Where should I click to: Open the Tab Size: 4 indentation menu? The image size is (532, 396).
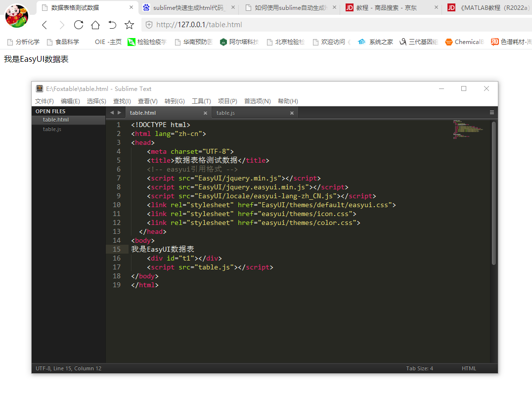419,368
